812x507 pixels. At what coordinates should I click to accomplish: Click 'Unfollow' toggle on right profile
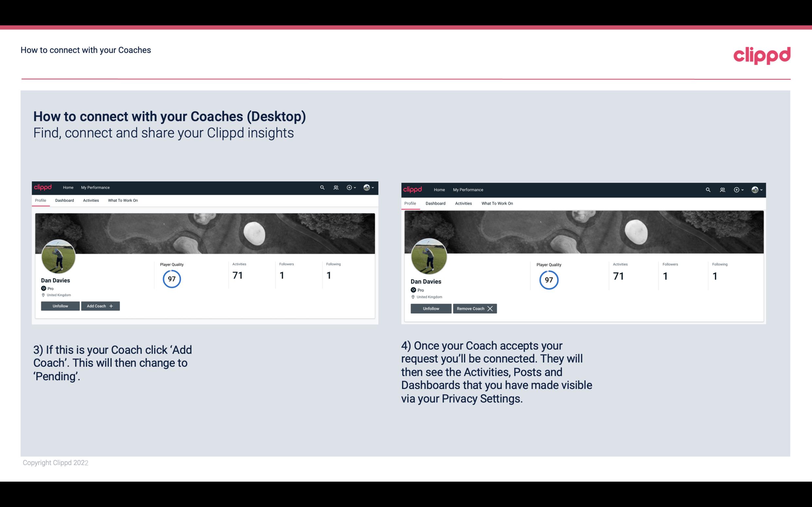pyautogui.click(x=430, y=308)
